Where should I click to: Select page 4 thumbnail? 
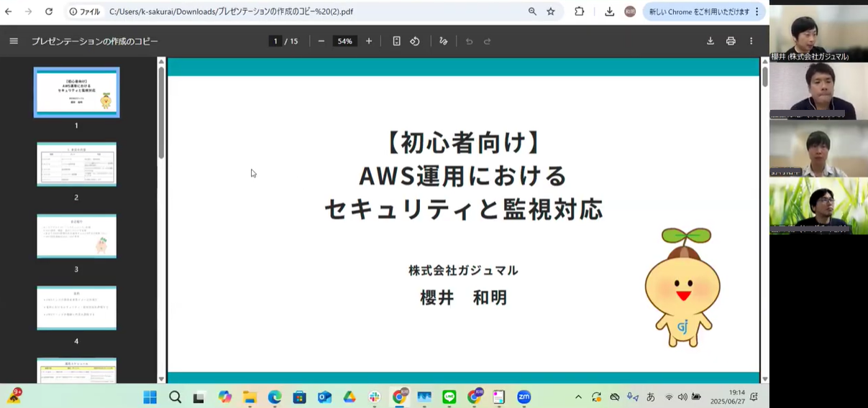click(76, 308)
